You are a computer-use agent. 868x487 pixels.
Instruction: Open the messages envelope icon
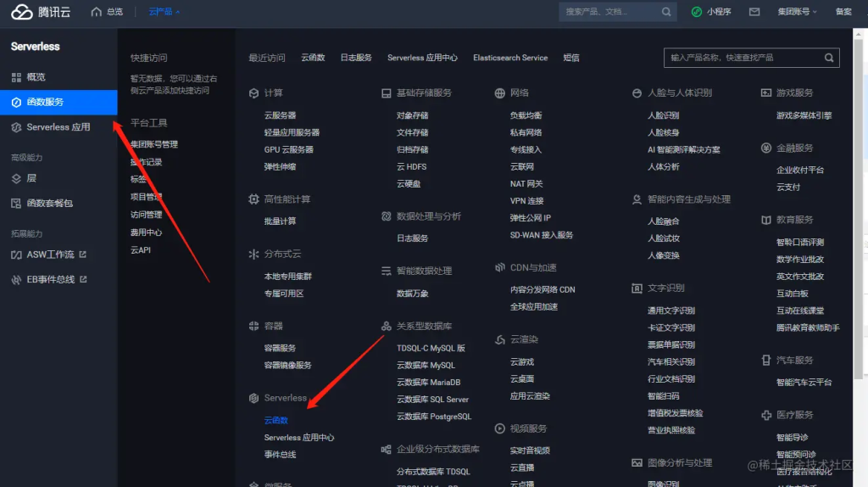coord(754,12)
